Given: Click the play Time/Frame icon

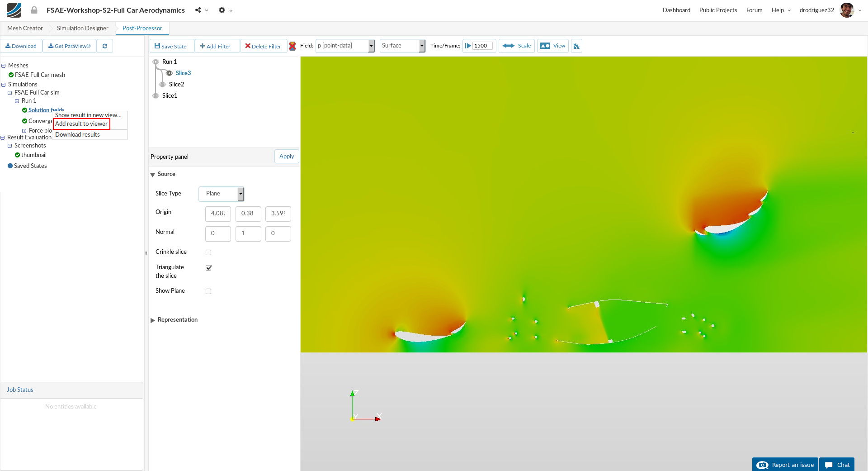Looking at the screenshot, I should (x=468, y=46).
